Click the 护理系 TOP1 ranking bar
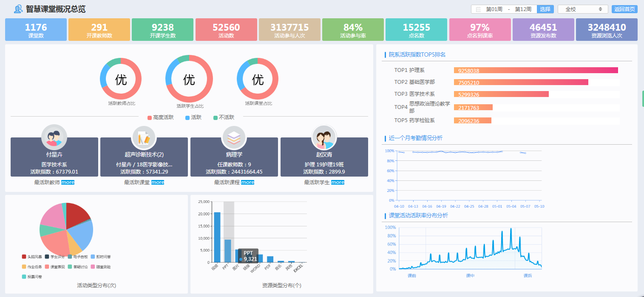Viewport: 644px width, 297px height. (536, 71)
